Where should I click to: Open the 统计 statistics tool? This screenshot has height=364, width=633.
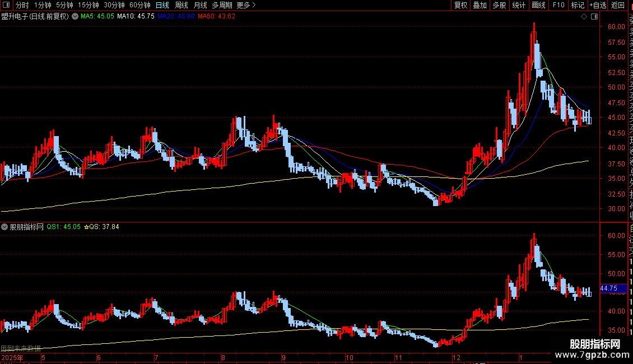coord(519,5)
